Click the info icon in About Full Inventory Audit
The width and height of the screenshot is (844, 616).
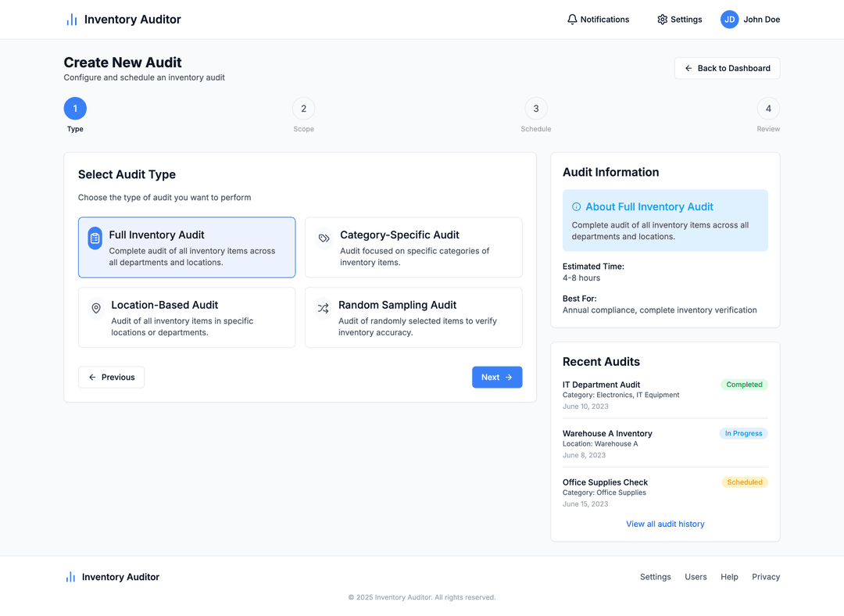pos(577,207)
